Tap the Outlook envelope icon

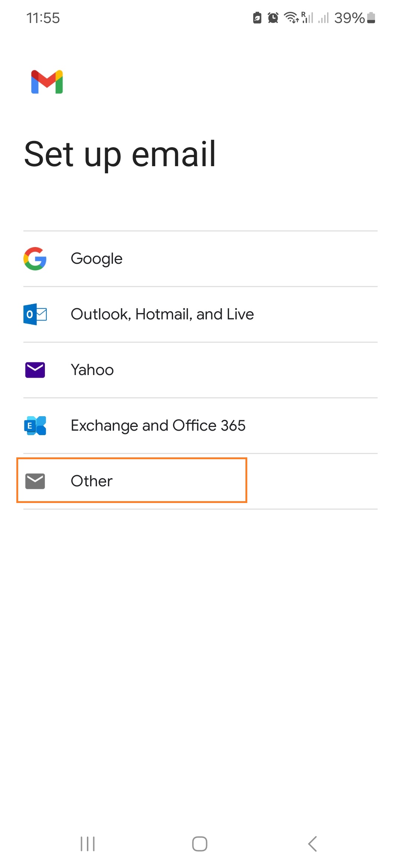point(35,314)
